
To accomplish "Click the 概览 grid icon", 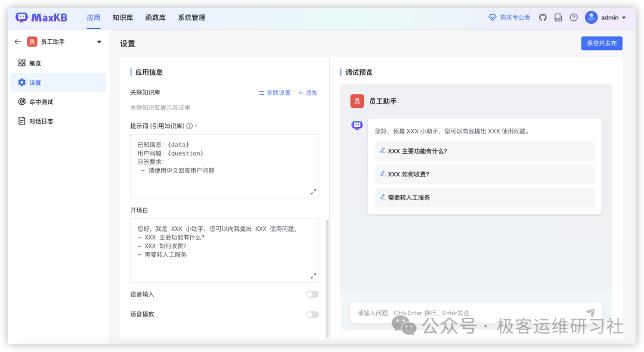I will tap(22, 63).
